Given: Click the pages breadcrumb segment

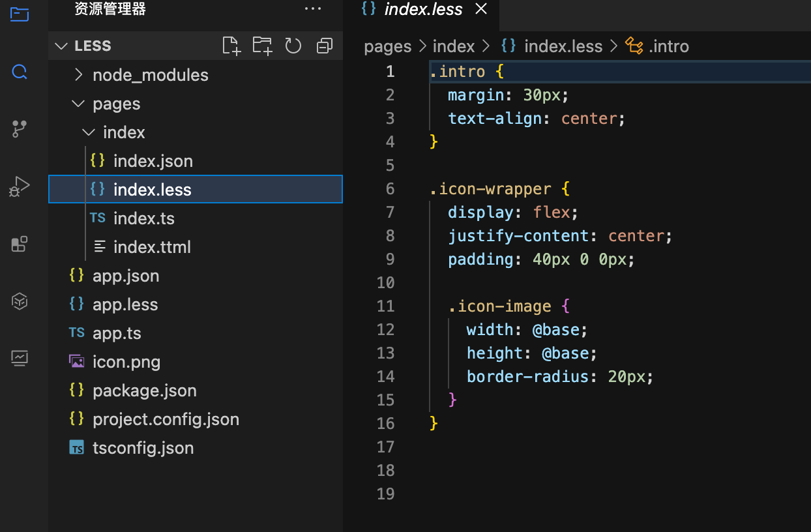Looking at the screenshot, I should [388, 47].
